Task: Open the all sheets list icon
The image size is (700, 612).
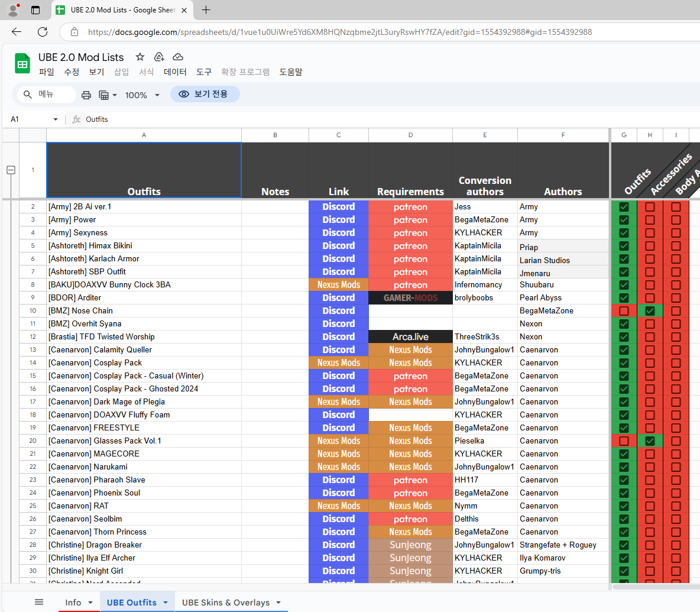Action: click(x=39, y=602)
